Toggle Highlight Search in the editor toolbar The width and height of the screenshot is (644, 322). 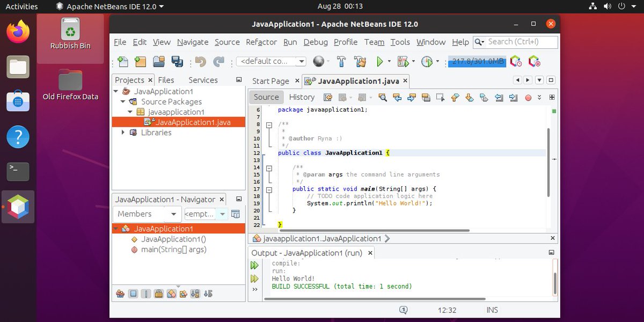tap(426, 97)
